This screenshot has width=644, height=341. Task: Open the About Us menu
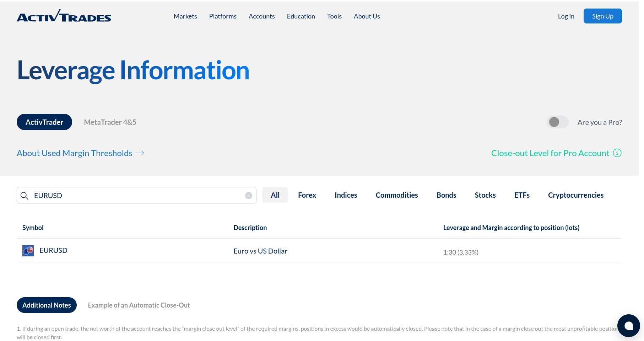coord(367,16)
